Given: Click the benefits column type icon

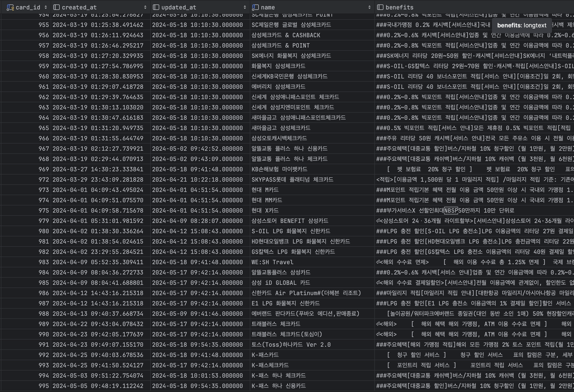Looking at the screenshot, I should 380,7.
